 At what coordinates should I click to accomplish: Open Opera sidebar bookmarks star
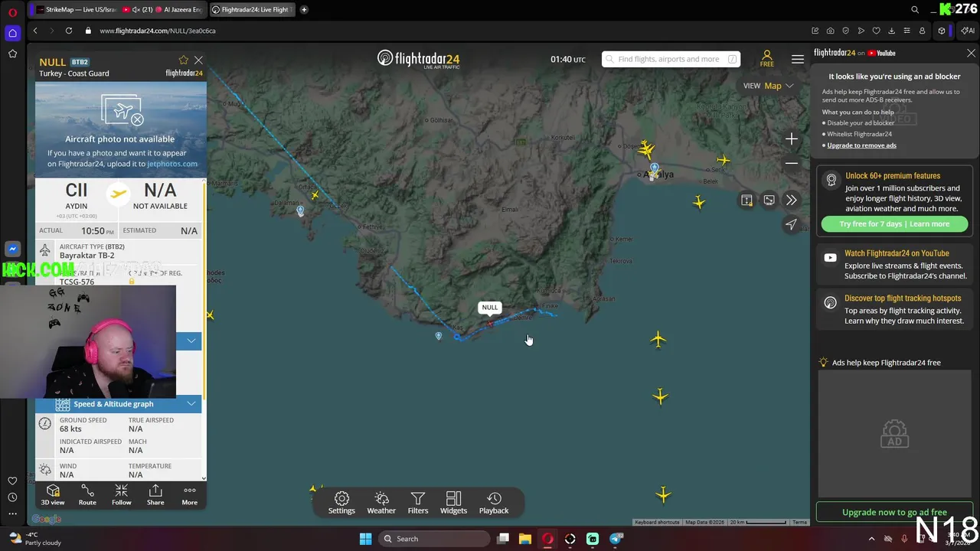(x=12, y=54)
